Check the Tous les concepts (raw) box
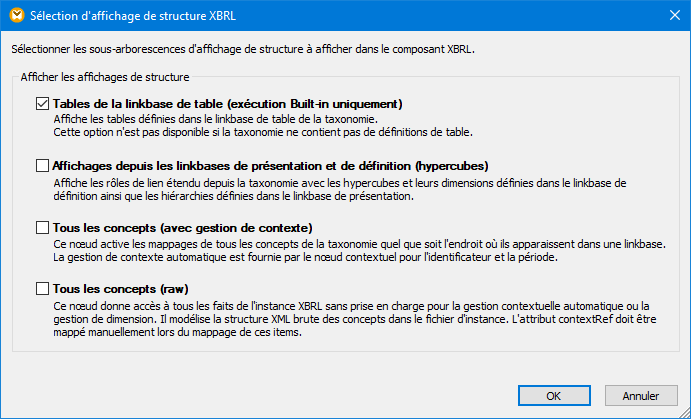This screenshot has height=419, width=691. (42, 289)
